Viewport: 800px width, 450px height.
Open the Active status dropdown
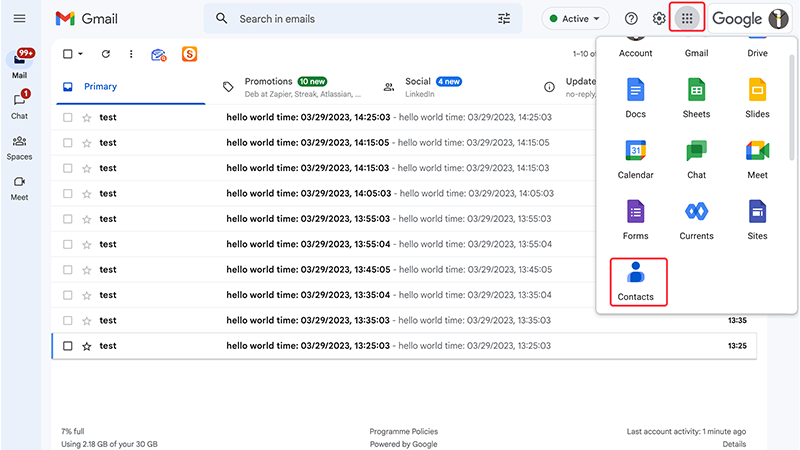point(575,19)
